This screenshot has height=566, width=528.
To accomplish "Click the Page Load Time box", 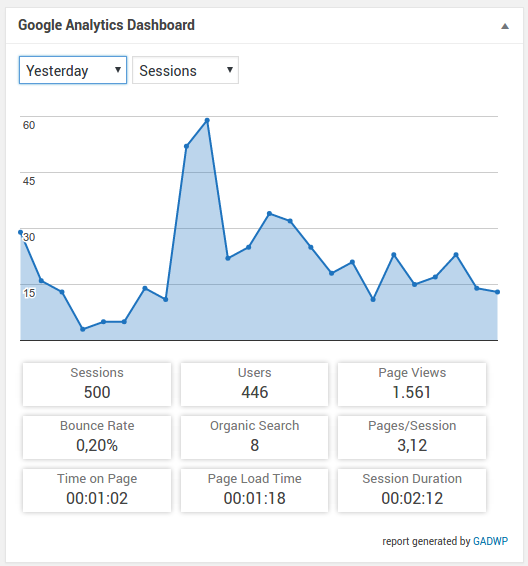I will pos(254,491).
